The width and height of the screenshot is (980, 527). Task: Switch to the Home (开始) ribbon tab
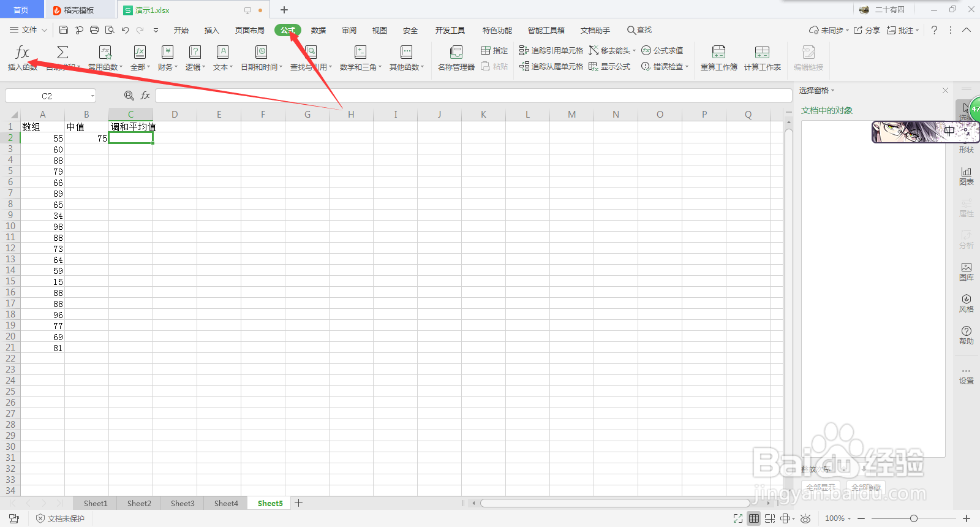coord(181,30)
